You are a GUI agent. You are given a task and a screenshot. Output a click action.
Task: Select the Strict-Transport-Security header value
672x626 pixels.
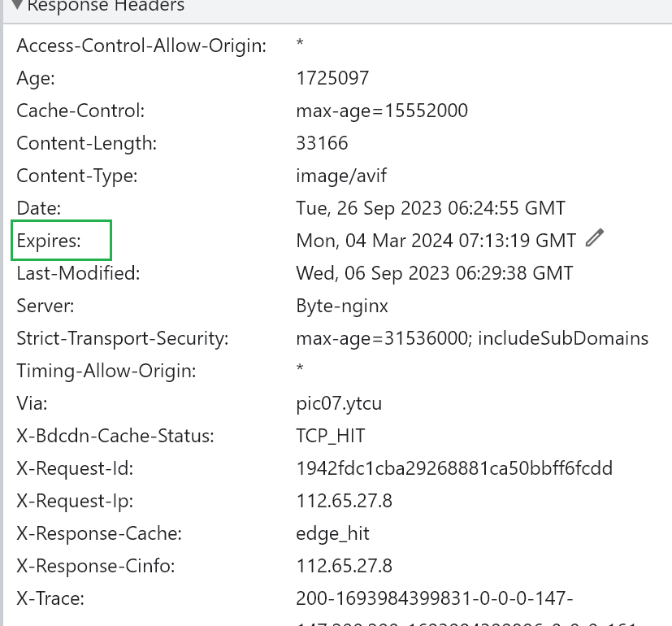[x=472, y=338]
